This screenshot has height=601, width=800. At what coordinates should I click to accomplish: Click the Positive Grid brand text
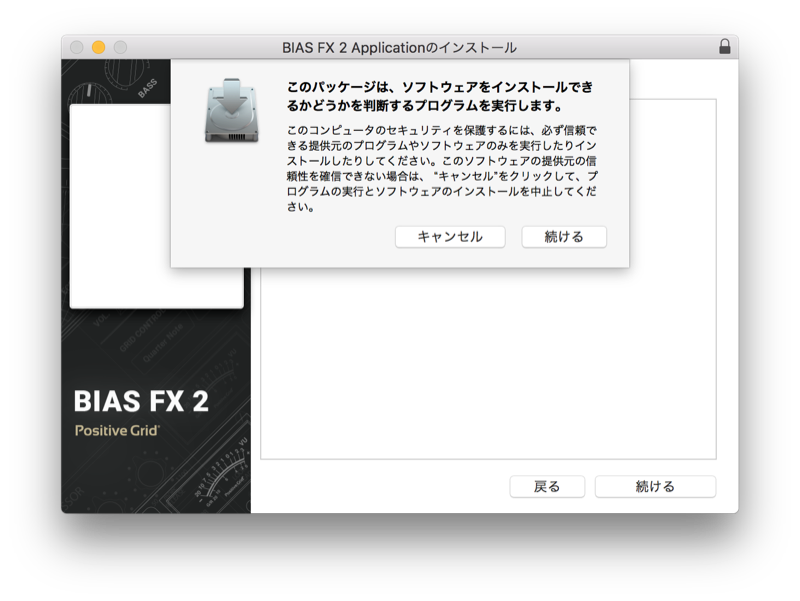click(x=117, y=431)
